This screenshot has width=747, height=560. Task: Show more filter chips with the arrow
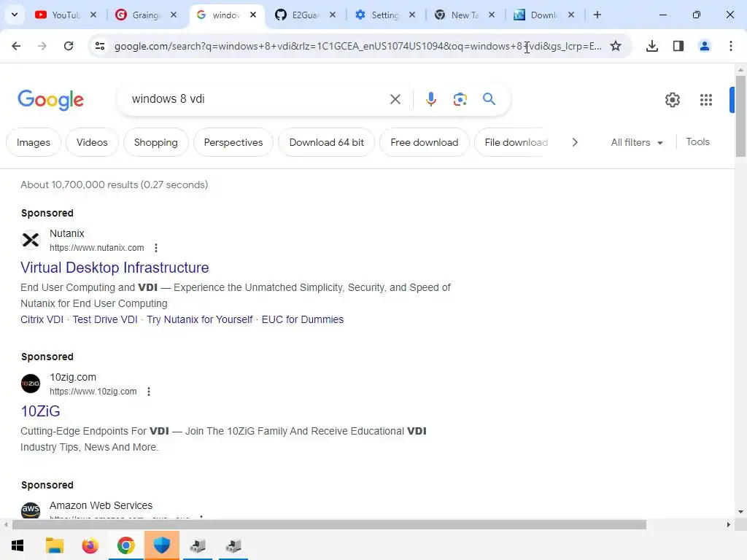point(575,142)
